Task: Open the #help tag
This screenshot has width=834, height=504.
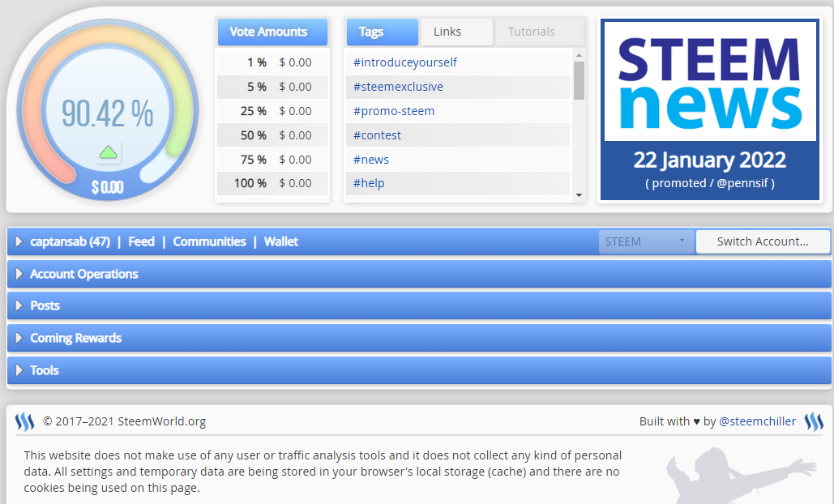Action: (x=369, y=183)
